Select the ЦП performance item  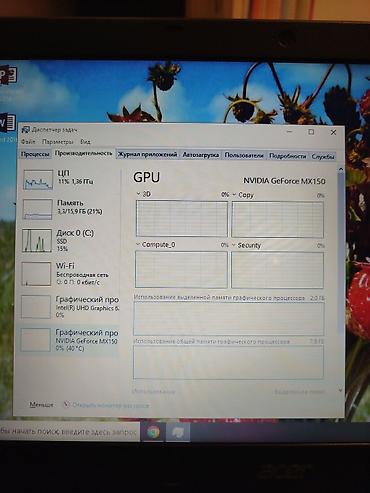click(x=70, y=179)
